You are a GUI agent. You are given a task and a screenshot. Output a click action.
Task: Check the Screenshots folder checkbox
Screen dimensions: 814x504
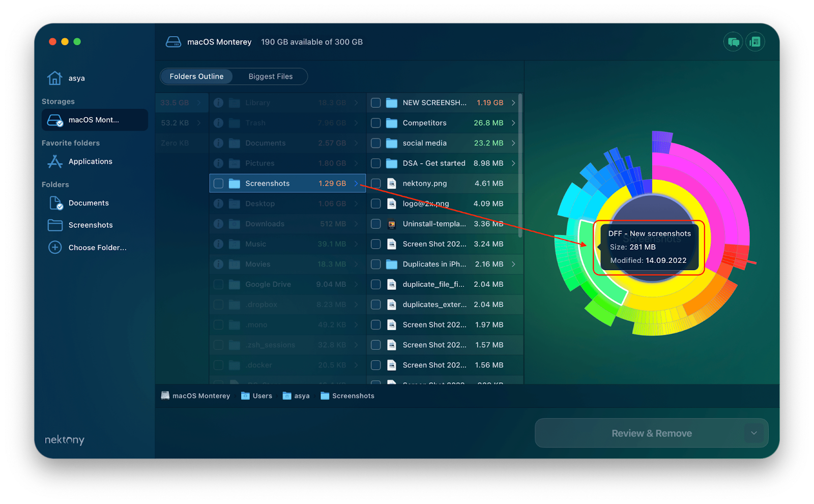(x=218, y=184)
